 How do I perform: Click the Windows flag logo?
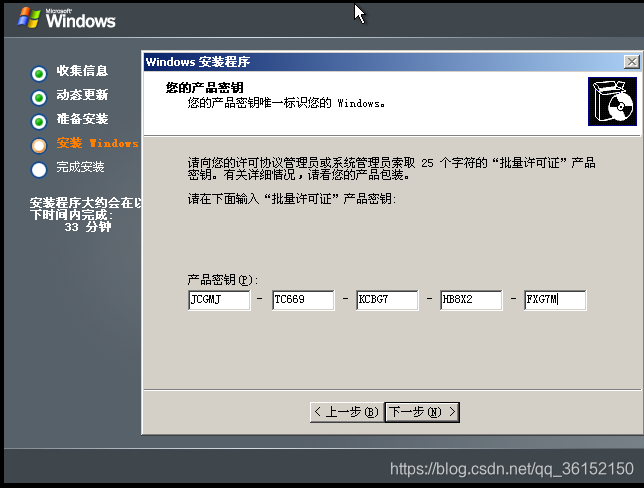[29, 17]
